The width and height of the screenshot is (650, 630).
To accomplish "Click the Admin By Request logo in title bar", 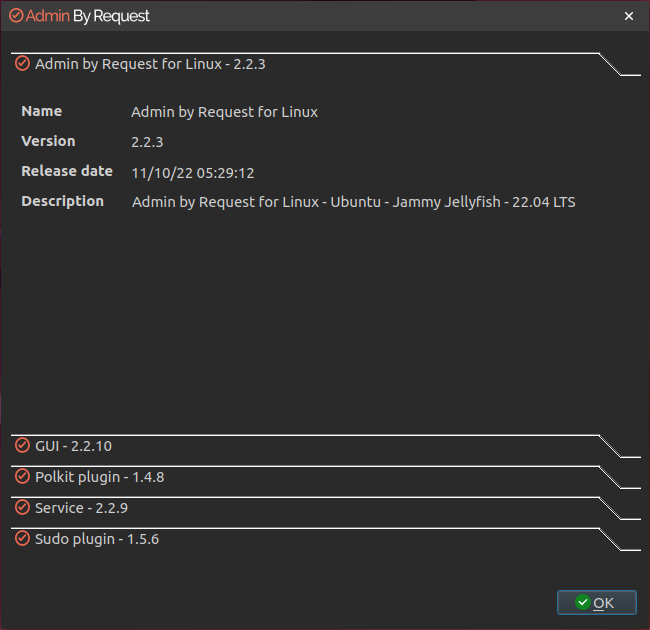I will pyautogui.click(x=80, y=16).
